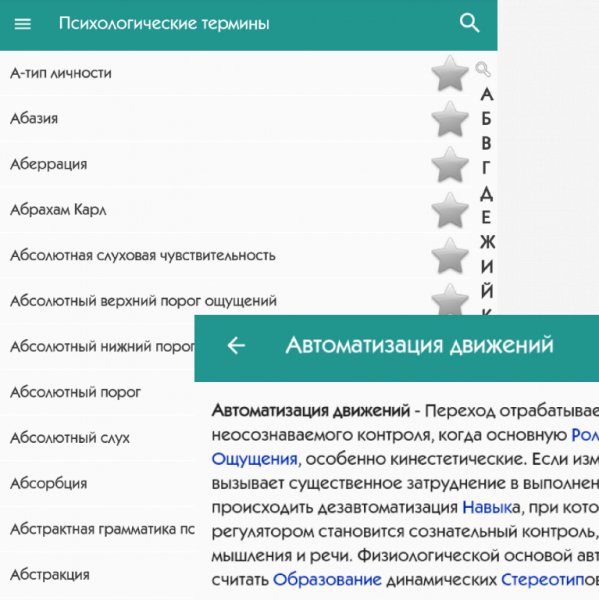Screen dimensions: 599x600
Task: Mark Абрахам Карл as favorite
Action: [450, 210]
